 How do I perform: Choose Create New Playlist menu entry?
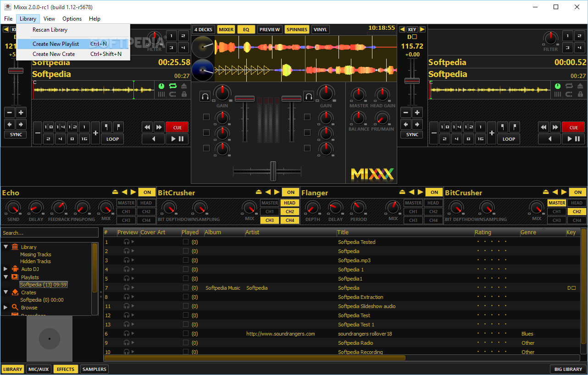click(x=73, y=44)
